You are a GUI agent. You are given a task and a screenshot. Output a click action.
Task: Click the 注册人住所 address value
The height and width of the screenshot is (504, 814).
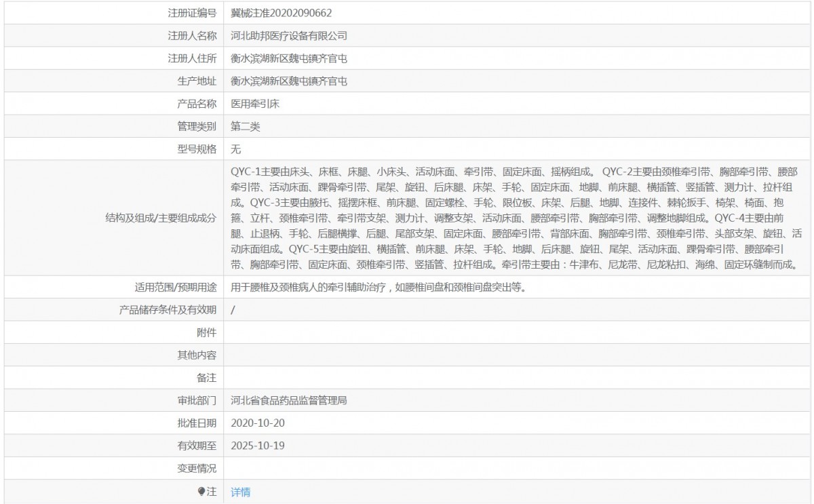[289, 59]
